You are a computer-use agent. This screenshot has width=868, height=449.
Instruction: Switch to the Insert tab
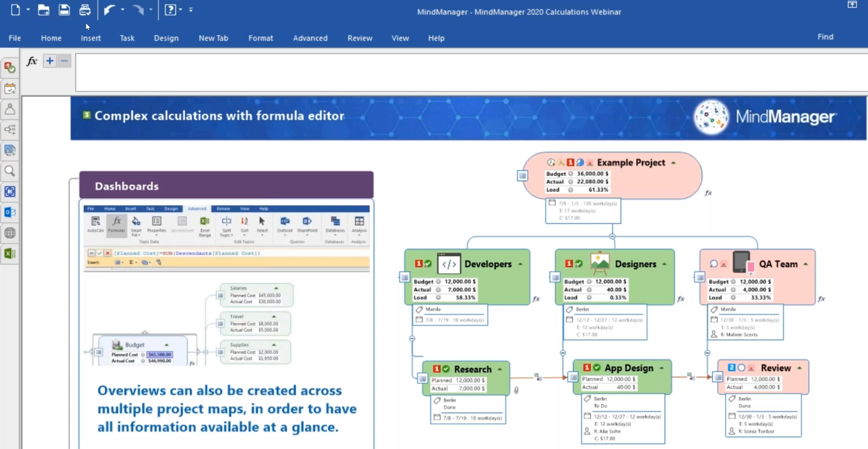(x=91, y=38)
